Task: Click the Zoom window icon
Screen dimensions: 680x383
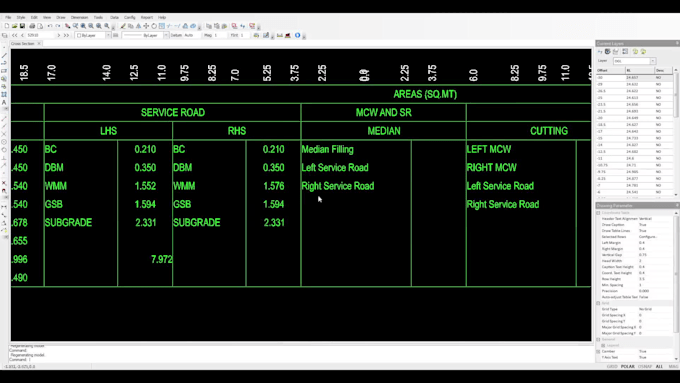Action: [x=75, y=26]
